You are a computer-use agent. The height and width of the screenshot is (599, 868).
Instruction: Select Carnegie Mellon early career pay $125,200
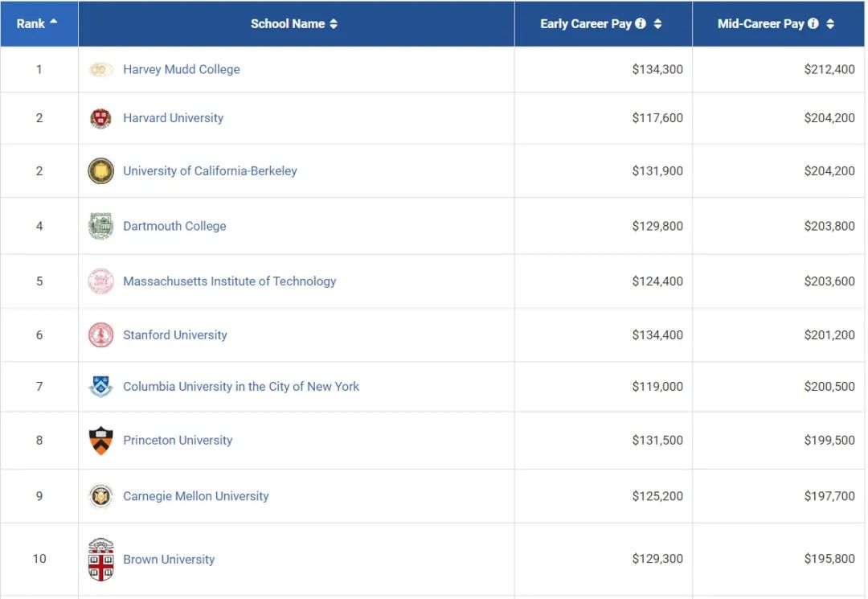point(657,496)
